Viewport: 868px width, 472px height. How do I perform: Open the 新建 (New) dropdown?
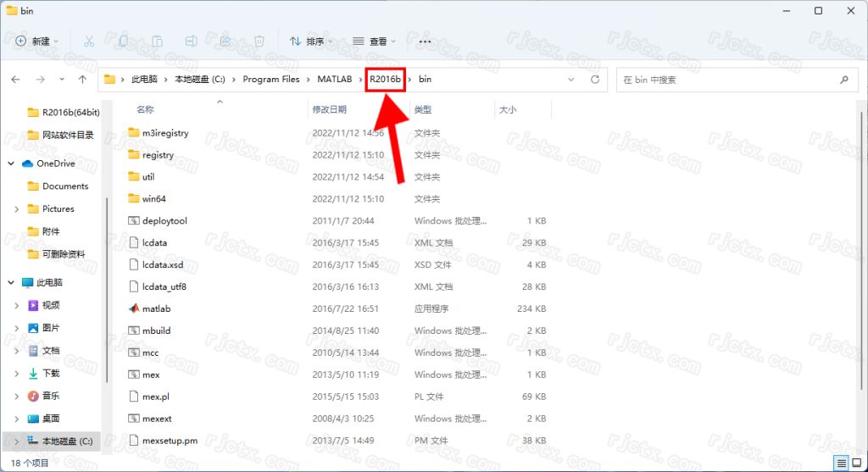pos(37,41)
